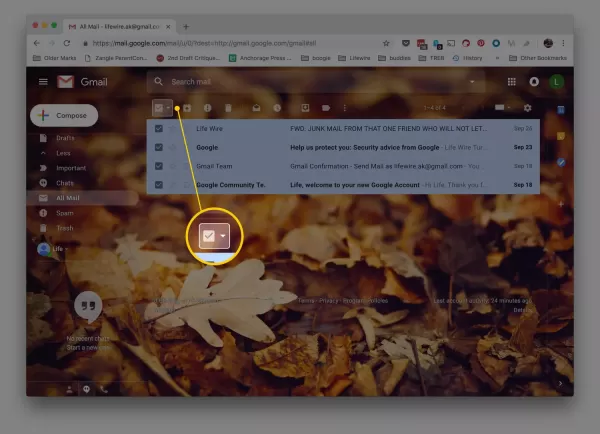Snooze the selected conversations
Screen dimensions: 600x434
277,108
